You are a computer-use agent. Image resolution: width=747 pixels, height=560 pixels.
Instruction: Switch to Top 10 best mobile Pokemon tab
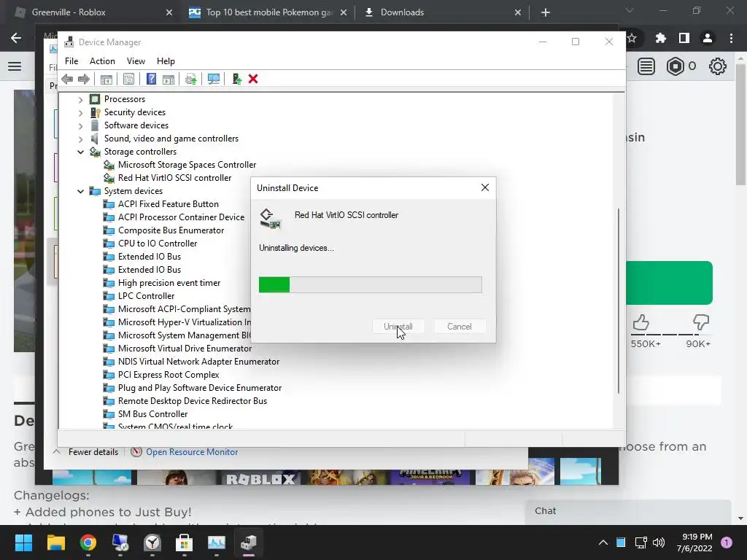(268, 12)
